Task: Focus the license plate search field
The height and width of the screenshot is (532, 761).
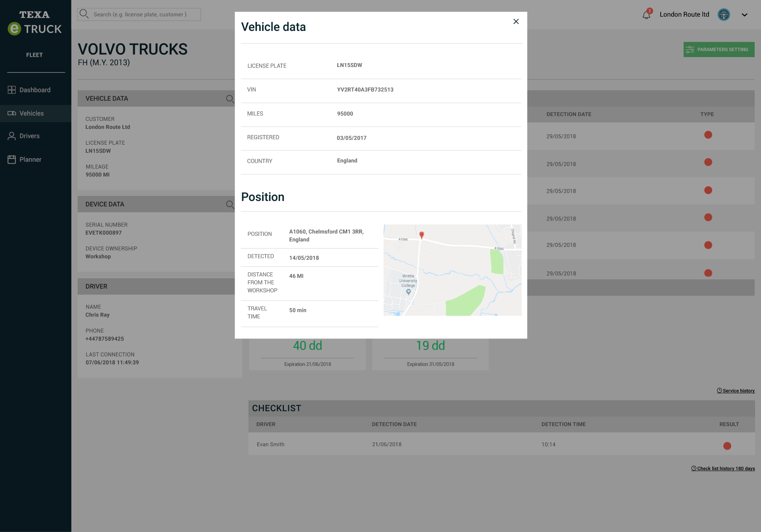Action: (x=139, y=14)
